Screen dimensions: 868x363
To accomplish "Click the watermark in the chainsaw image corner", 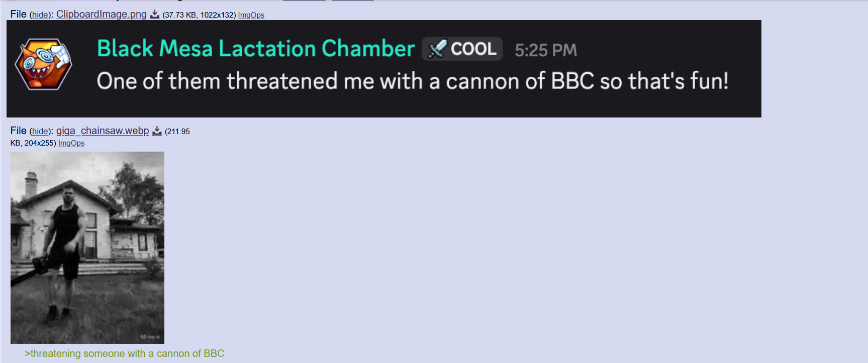I will tap(150, 336).
